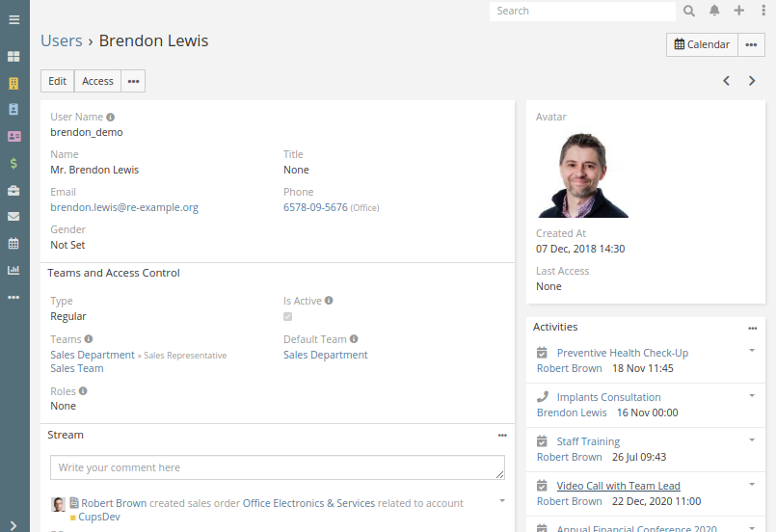
Task: Click the quick create plus icon
Action: click(x=738, y=11)
